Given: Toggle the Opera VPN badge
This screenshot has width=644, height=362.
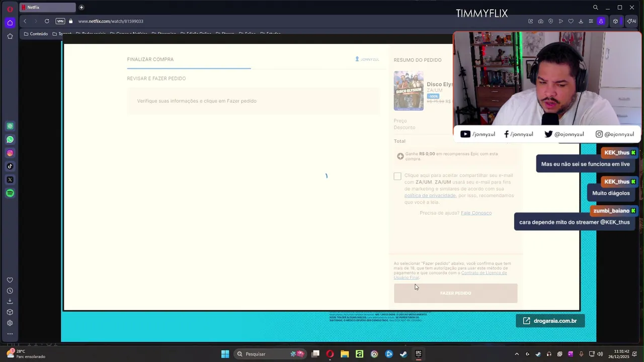Looking at the screenshot, I should click(x=60, y=21).
